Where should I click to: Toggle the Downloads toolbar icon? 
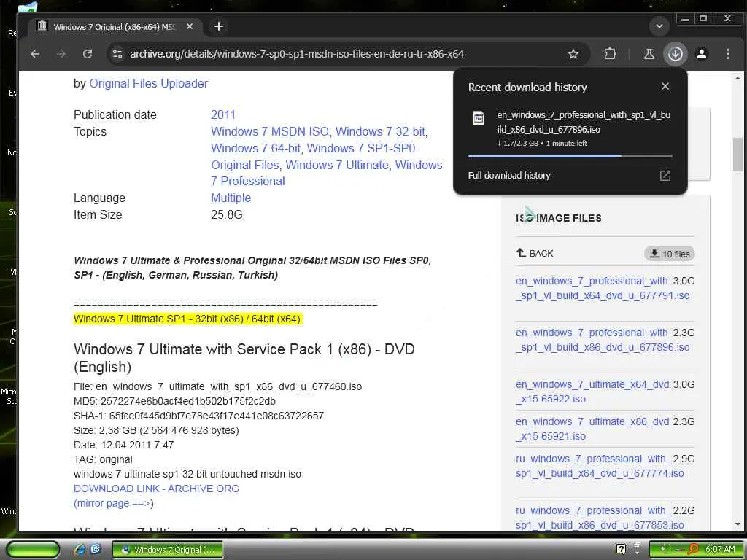676,54
